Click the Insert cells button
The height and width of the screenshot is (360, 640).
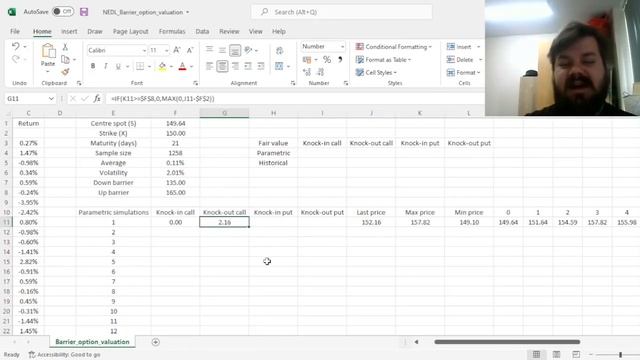tap(459, 47)
